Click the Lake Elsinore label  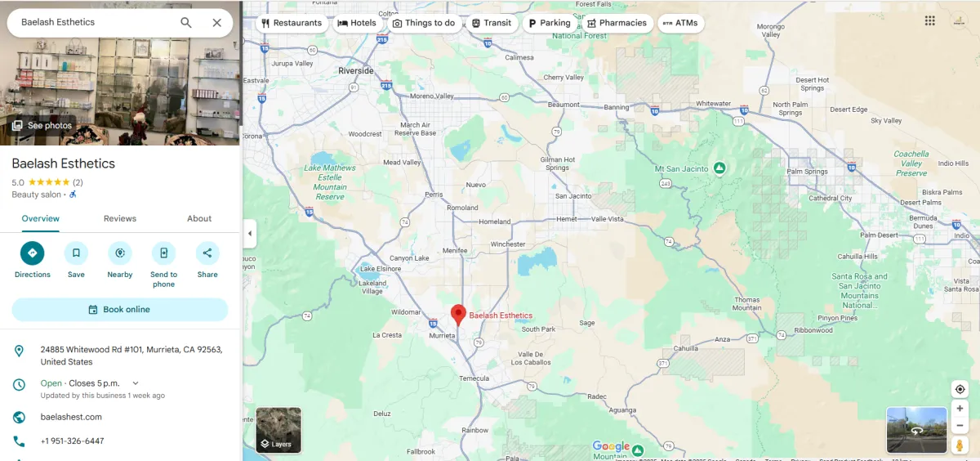point(380,269)
